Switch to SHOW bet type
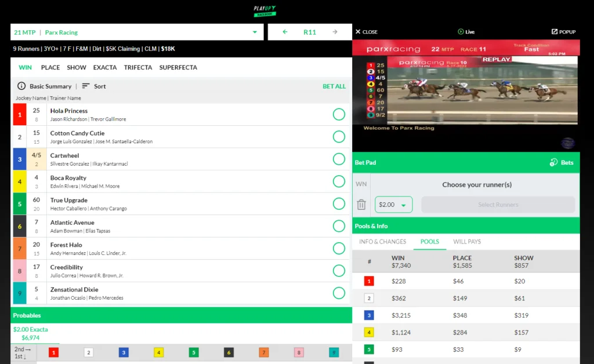The image size is (594, 364). pos(77,67)
